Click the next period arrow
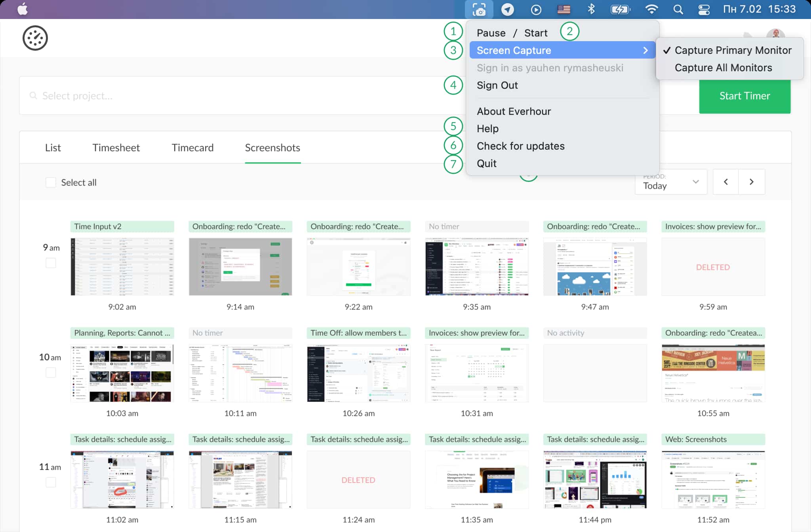Image resolution: width=811 pixels, height=532 pixels. point(752,182)
